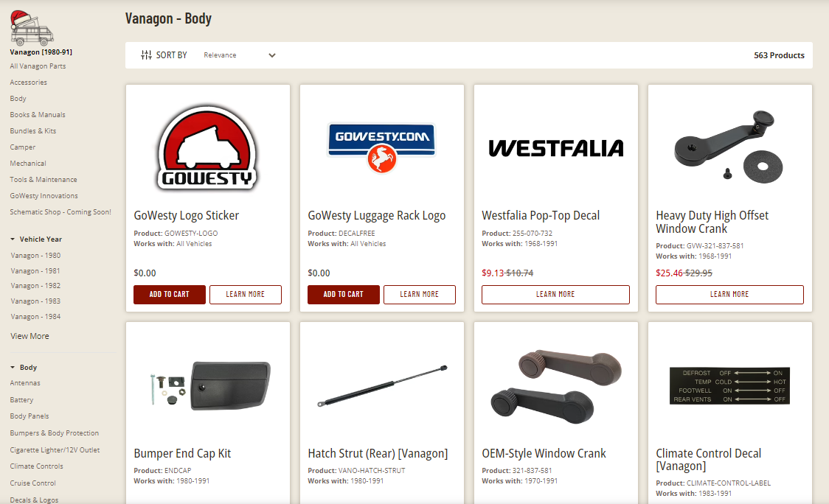
Task: Open GoWesty Luggage Rack Logo title
Action: tap(376, 216)
